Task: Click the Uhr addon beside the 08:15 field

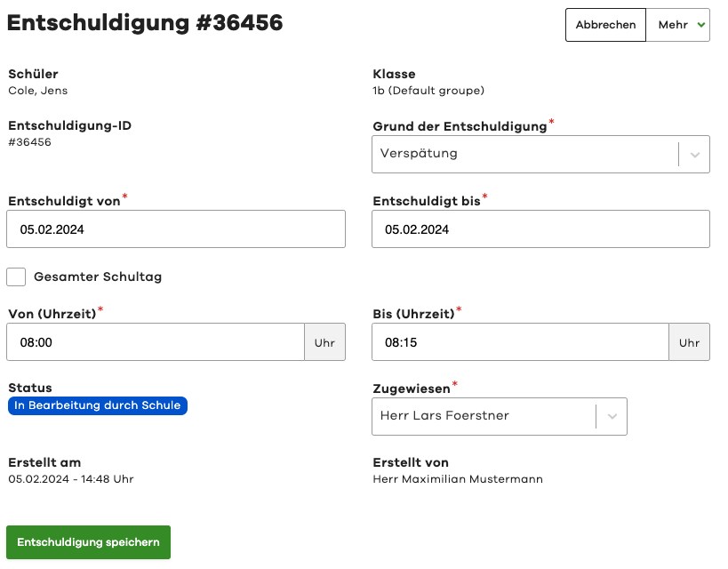Action: tap(689, 342)
